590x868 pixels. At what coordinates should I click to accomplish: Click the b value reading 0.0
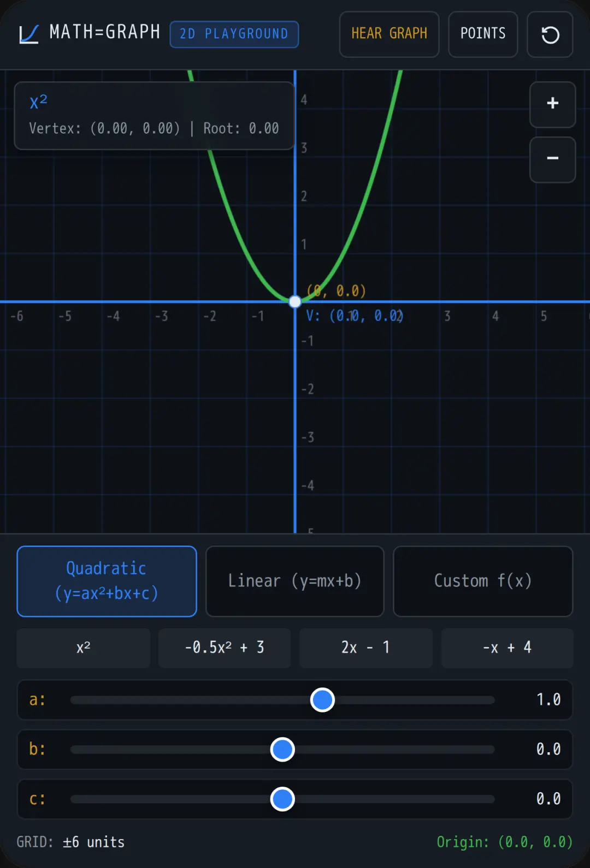pos(548,750)
